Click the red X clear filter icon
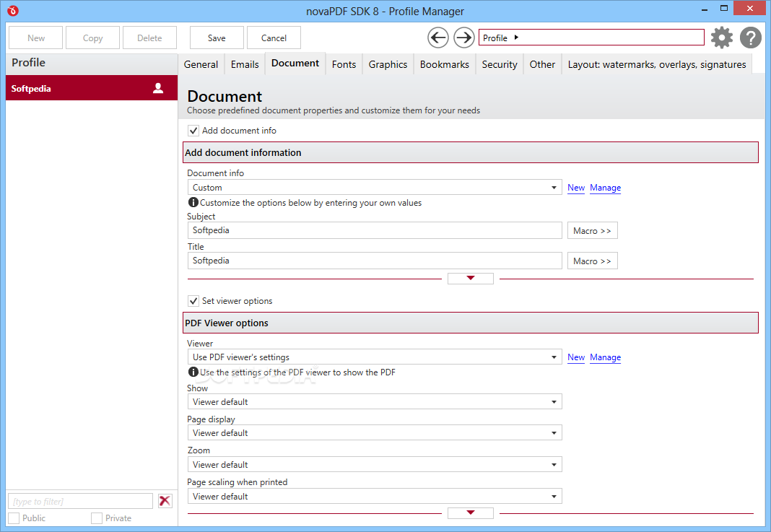 click(165, 501)
